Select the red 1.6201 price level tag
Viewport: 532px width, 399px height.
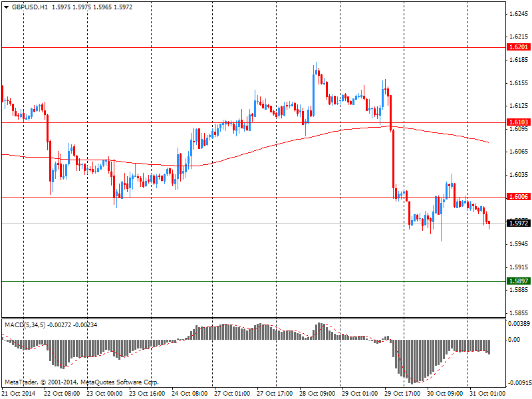(519, 47)
